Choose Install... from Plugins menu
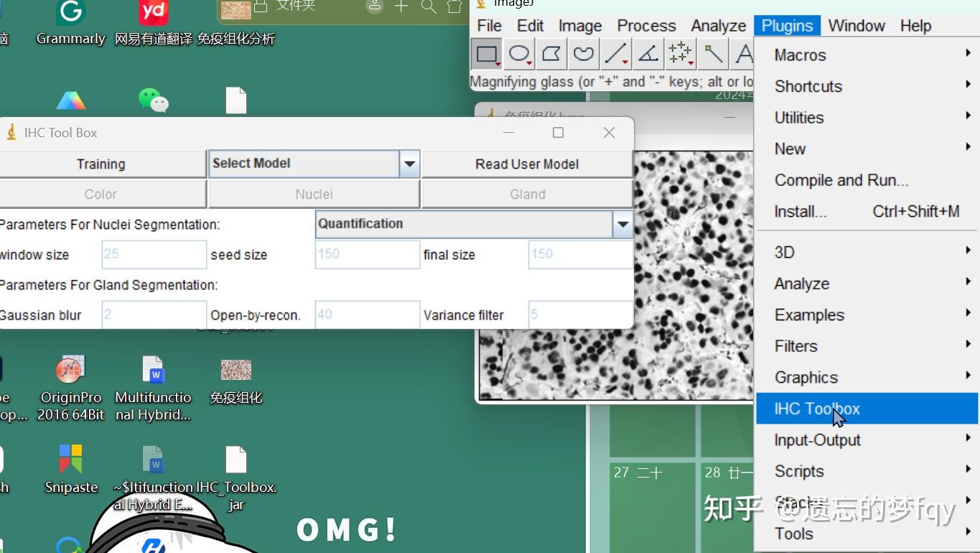Screen dimensions: 980x553 click(867, 211)
